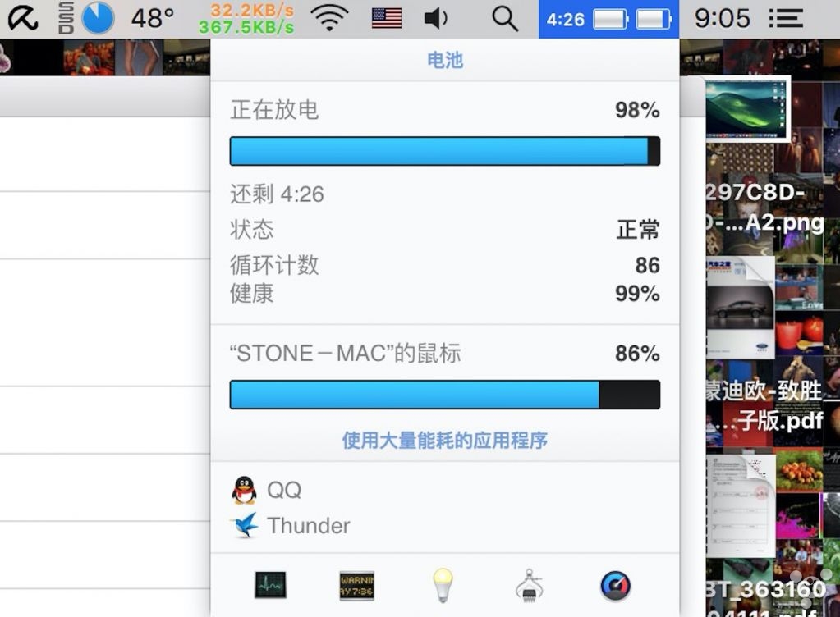The height and width of the screenshot is (617, 840).
Task: Click the 电池 title at panel top
Action: (445, 60)
